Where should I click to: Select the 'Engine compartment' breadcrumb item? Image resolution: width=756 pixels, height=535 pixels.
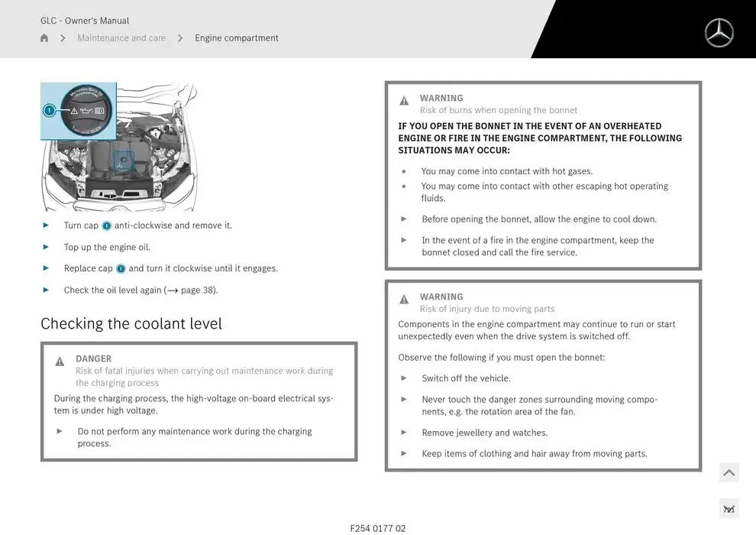[237, 38]
